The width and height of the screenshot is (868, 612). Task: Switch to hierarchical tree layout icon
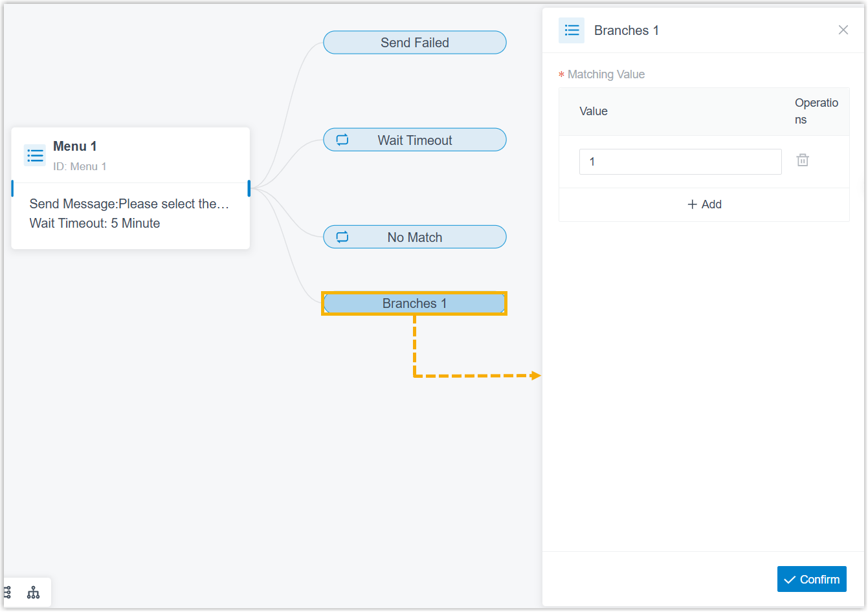point(34,593)
